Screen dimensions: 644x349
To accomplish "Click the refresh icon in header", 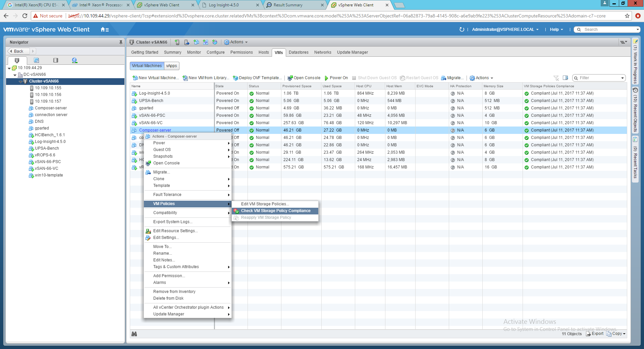I will 462,30.
